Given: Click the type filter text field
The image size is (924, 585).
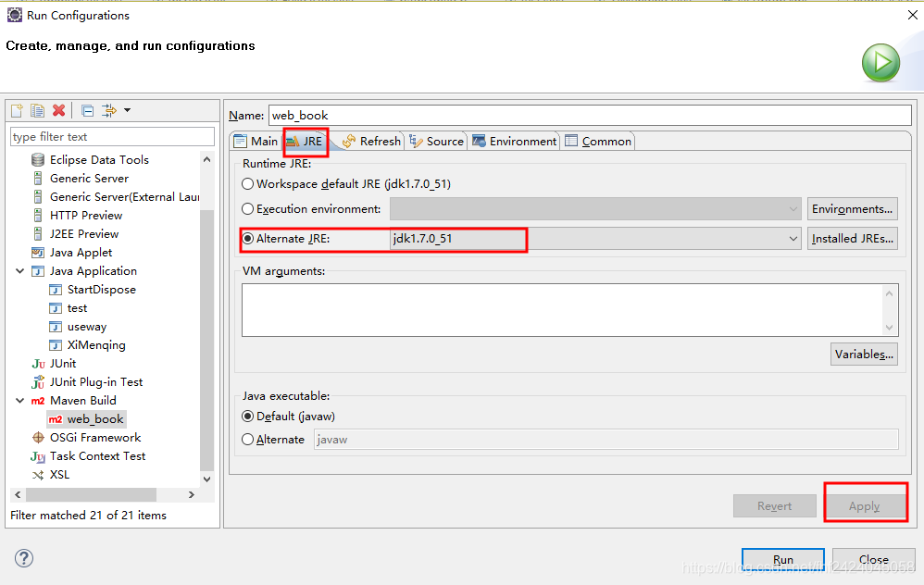Looking at the screenshot, I should [x=112, y=137].
